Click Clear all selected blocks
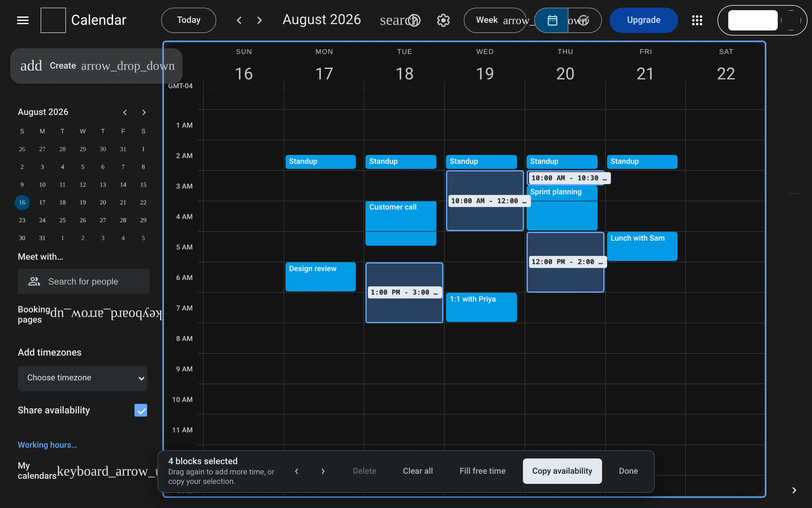Image resolution: width=812 pixels, height=508 pixels. (418, 471)
